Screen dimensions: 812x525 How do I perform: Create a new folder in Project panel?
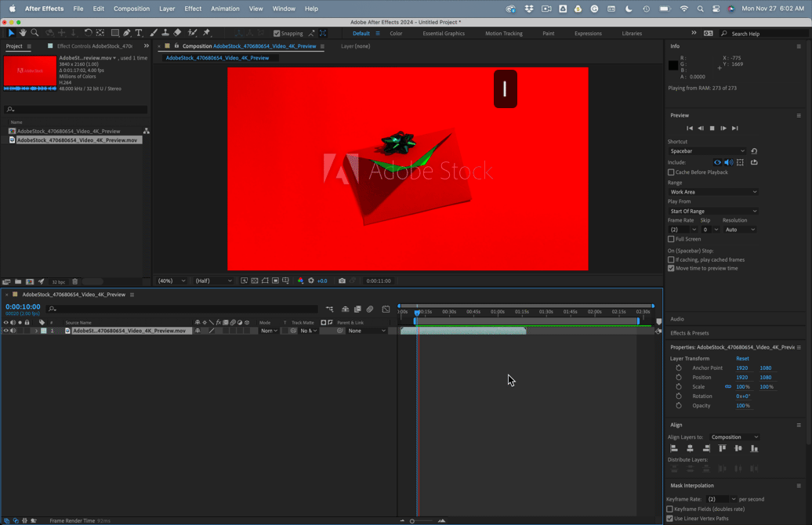coord(18,281)
